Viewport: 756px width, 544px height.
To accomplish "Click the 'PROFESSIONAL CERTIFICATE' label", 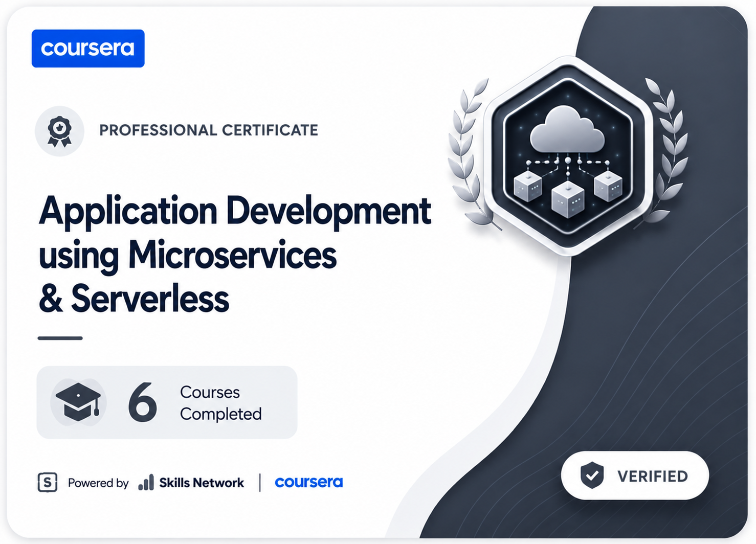I will pyautogui.click(x=209, y=130).
